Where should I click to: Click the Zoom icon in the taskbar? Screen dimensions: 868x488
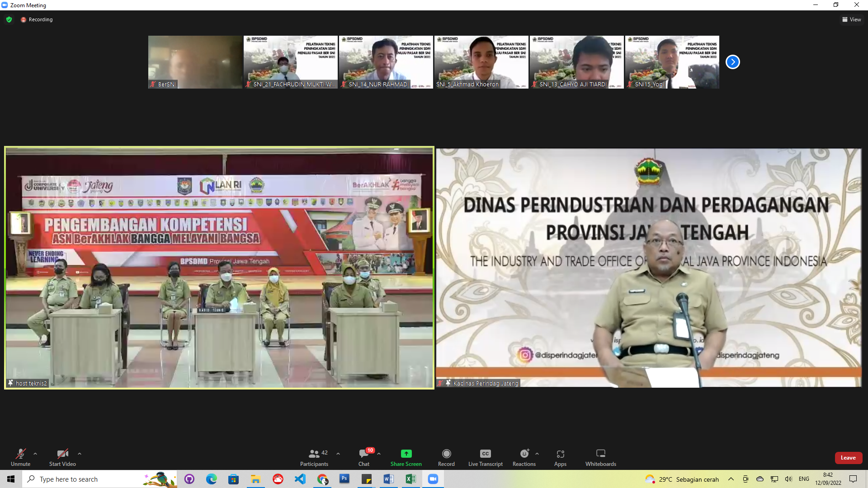pyautogui.click(x=433, y=479)
